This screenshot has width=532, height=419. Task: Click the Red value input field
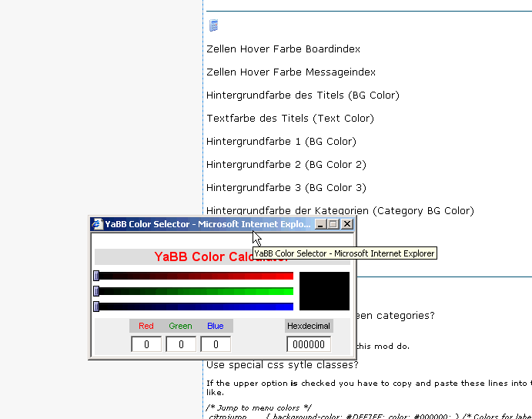click(x=146, y=344)
